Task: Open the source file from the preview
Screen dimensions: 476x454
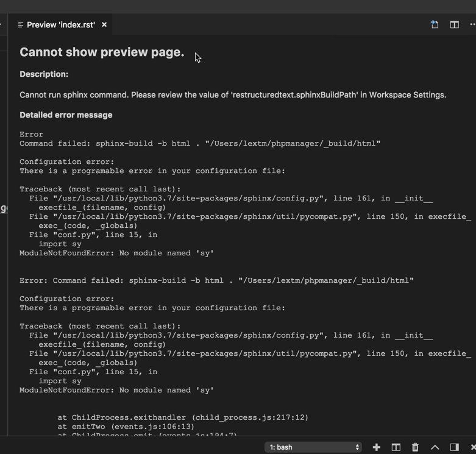Action: click(x=435, y=24)
